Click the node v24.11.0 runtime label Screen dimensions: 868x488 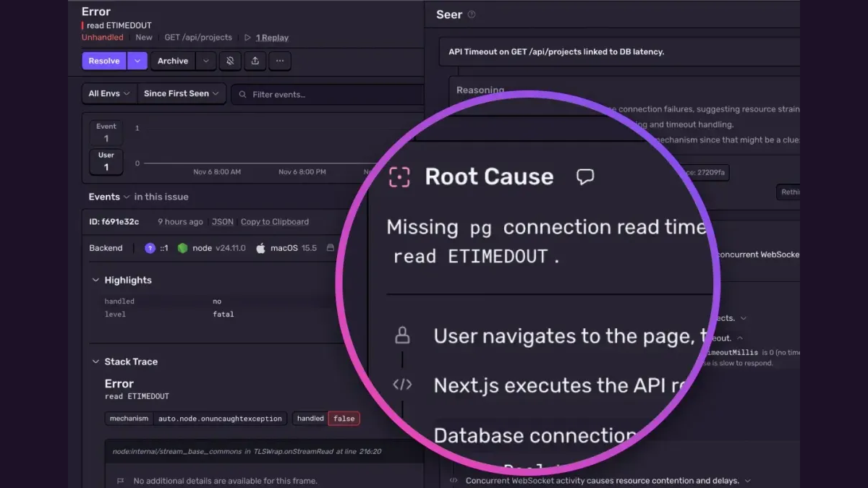pos(219,248)
